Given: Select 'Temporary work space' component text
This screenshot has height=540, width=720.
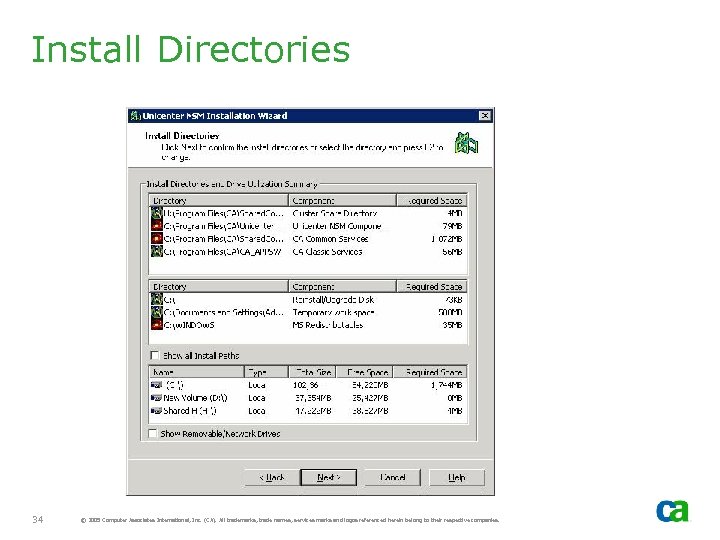Looking at the screenshot, I should pyautogui.click(x=333, y=312).
